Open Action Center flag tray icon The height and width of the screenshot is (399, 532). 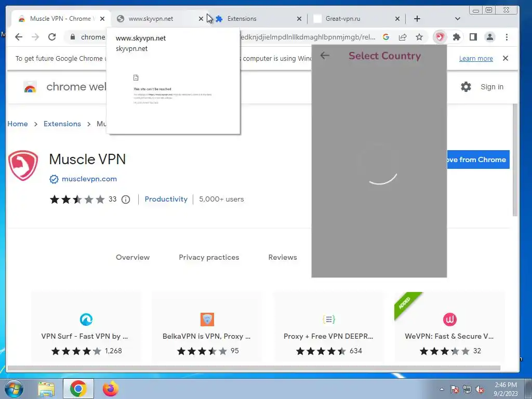point(455,390)
